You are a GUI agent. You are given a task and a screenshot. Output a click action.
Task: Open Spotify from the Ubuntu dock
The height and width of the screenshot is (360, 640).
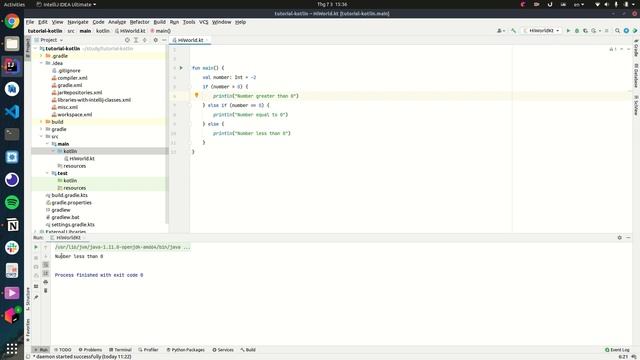tap(12, 202)
